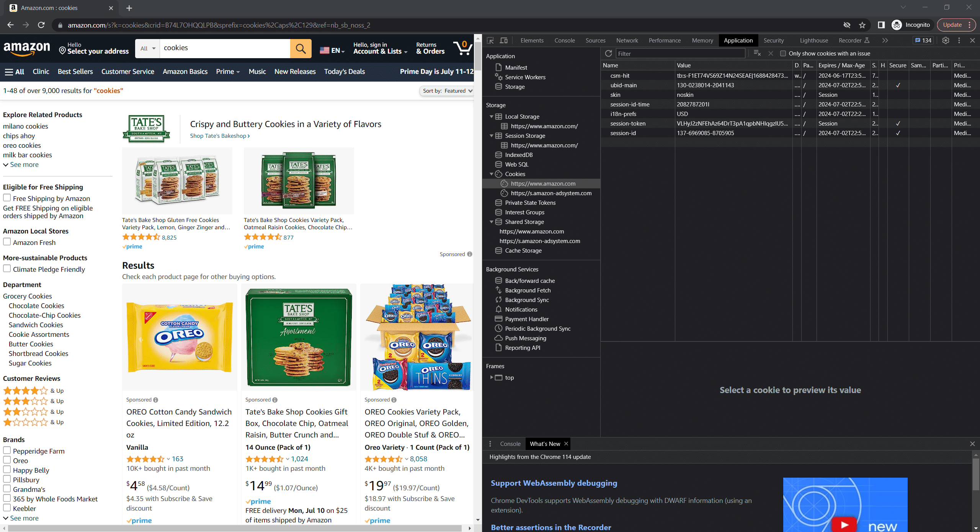Open the DevTools three-dot customize menu
This screenshot has height=532, width=980.
click(959, 41)
